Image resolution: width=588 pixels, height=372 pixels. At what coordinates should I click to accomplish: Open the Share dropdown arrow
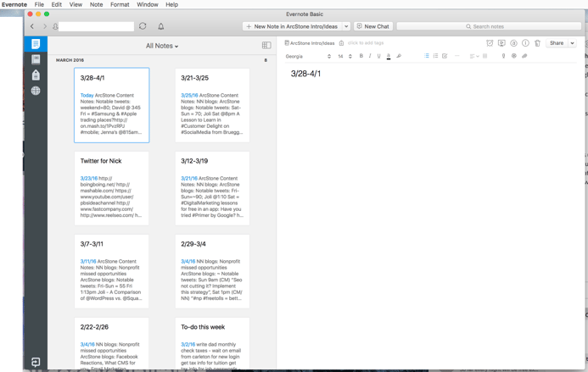(573, 43)
